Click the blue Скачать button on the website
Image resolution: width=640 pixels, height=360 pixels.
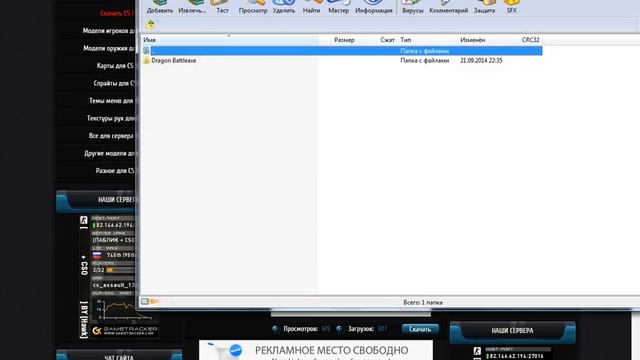420,329
